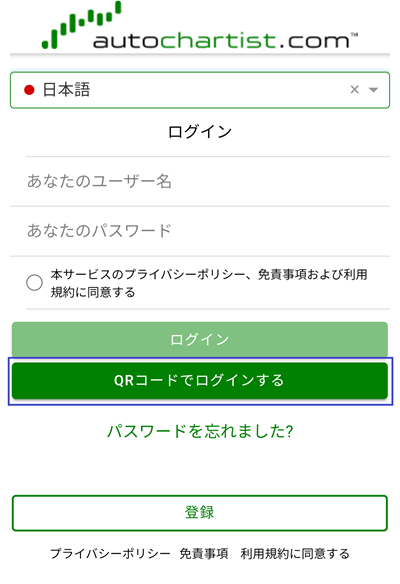The height and width of the screenshot is (584, 400).
Task: Open the 免責事項 footer link
Action: pyautogui.click(x=203, y=553)
